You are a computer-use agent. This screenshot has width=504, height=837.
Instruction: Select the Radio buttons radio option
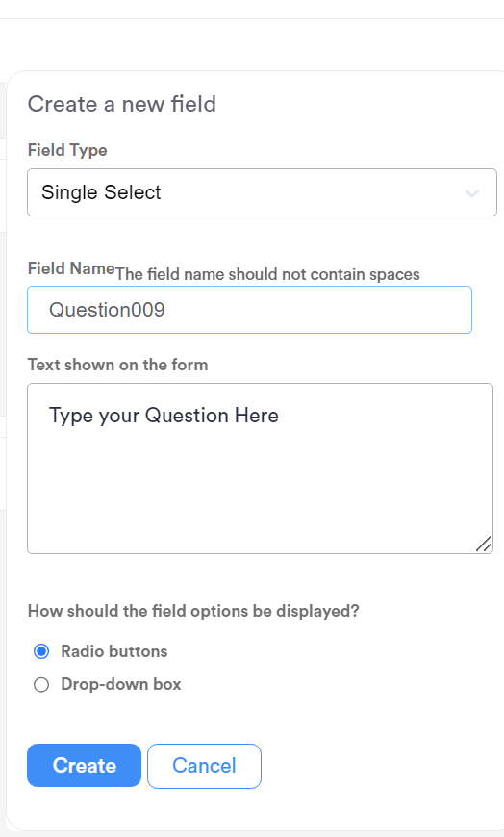41,651
